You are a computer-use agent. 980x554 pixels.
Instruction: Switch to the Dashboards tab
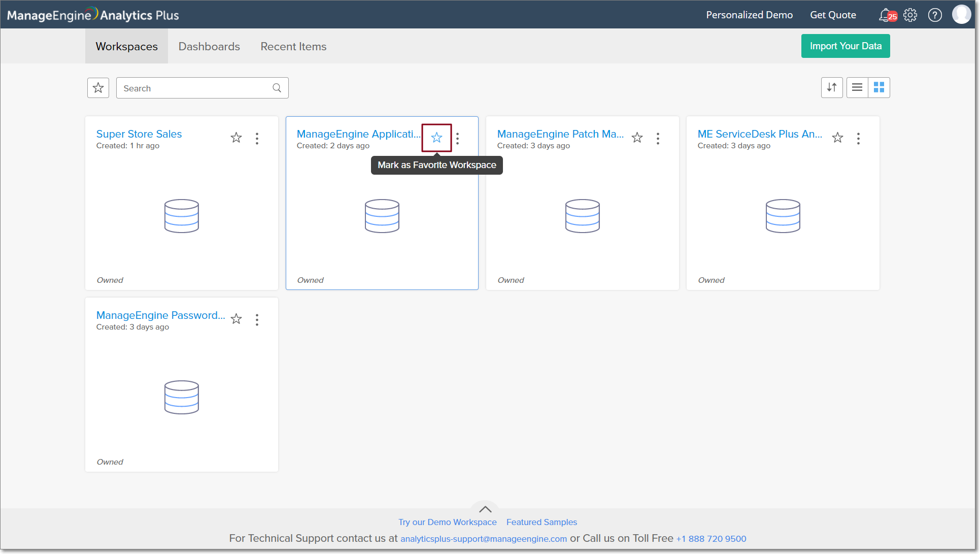pos(209,46)
